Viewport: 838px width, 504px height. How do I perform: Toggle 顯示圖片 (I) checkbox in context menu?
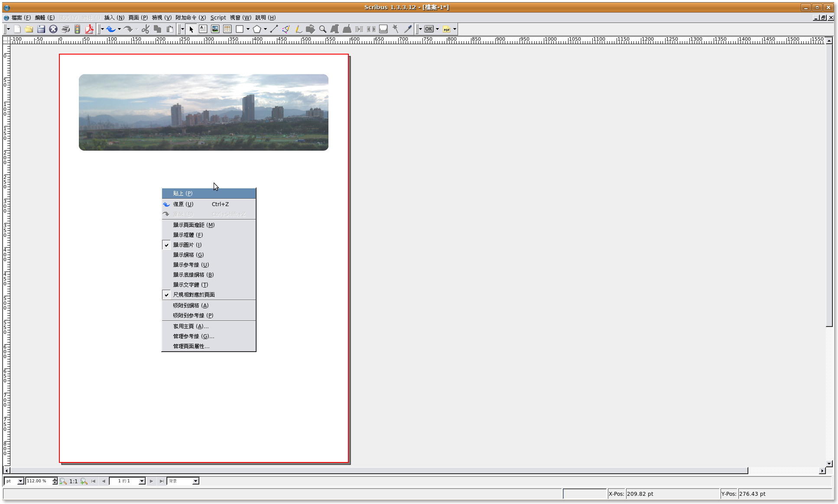coord(187,245)
